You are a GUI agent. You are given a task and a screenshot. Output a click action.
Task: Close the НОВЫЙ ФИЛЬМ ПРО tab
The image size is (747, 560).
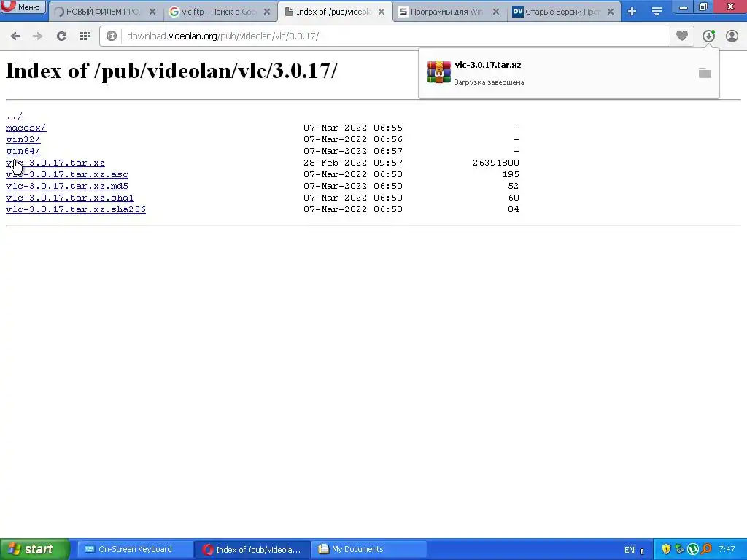(152, 12)
